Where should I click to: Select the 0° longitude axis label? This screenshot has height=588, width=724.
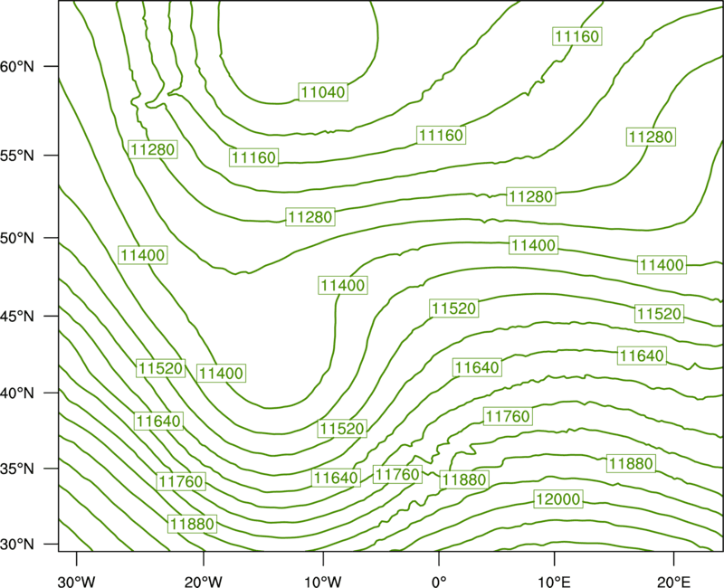click(x=439, y=582)
